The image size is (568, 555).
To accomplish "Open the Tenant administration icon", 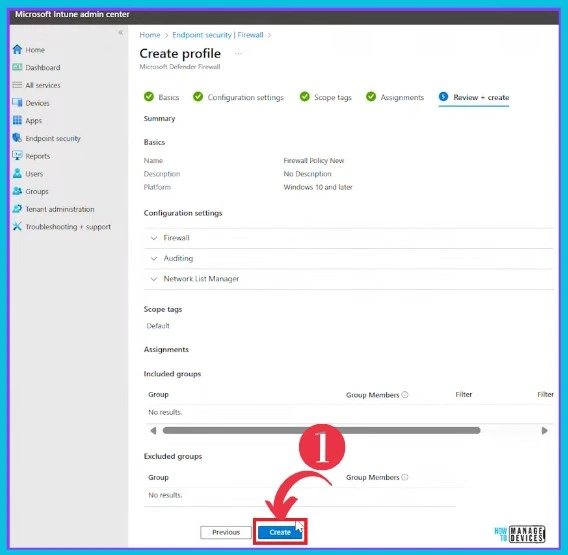I will [17, 209].
